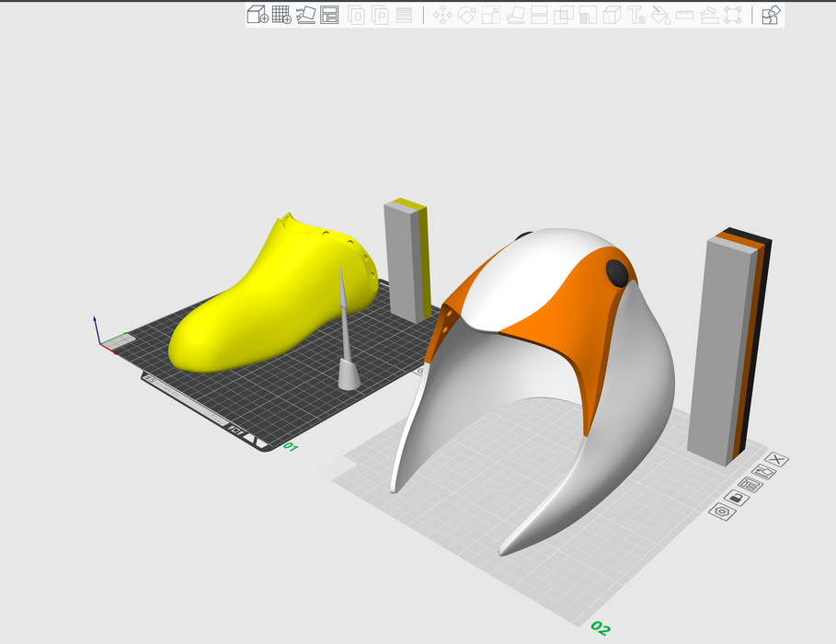The height and width of the screenshot is (644, 836).
Task: Open the Mesh Boolean tool
Action: (564, 15)
